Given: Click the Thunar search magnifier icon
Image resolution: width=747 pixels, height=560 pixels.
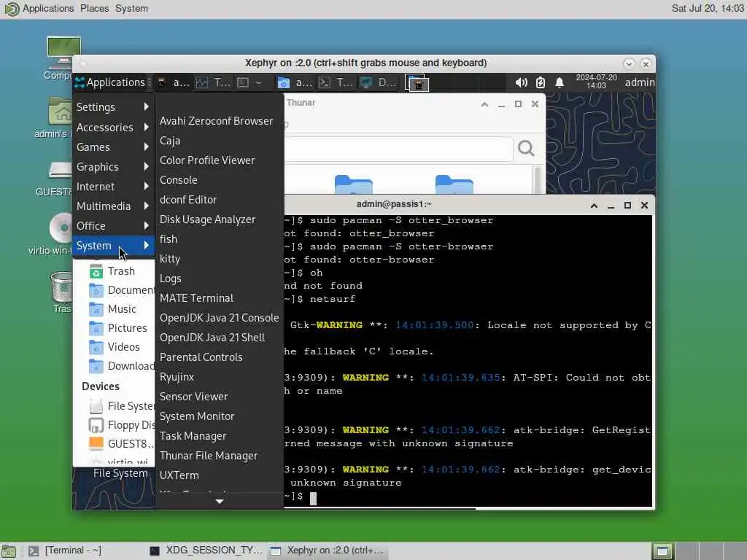Looking at the screenshot, I should pyautogui.click(x=526, y=149).
